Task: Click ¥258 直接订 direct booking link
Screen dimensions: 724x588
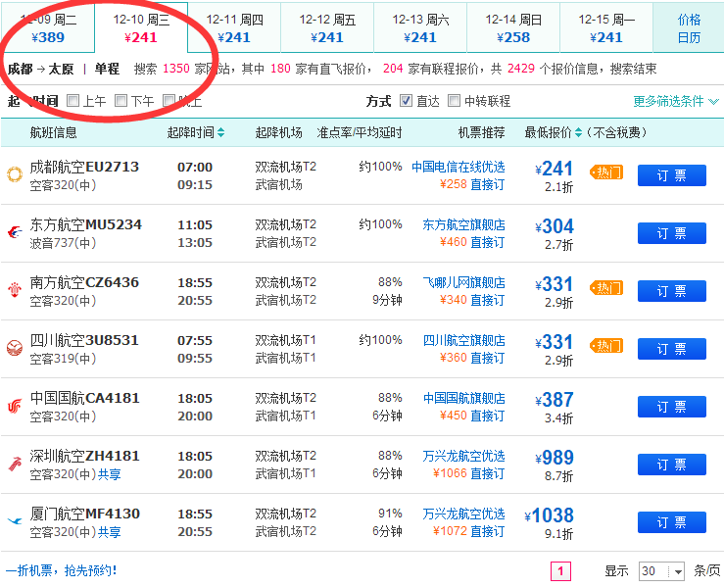Action: (x=472, y=184)
